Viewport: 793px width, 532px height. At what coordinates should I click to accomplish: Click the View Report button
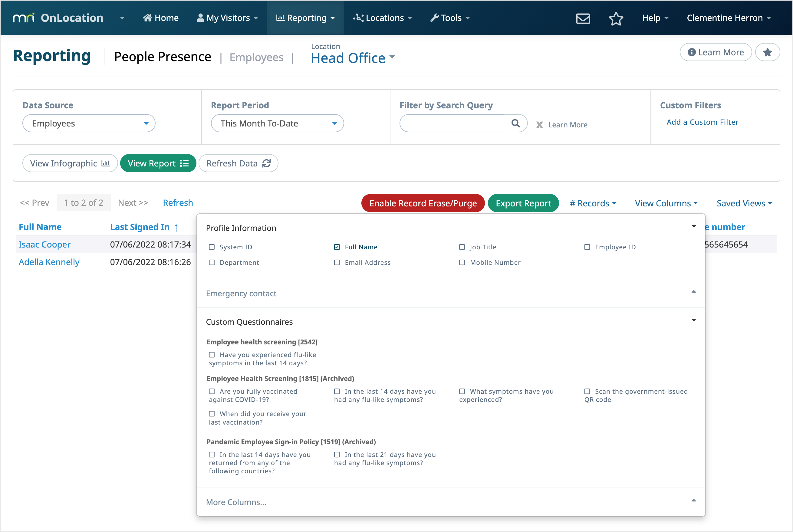158,163
